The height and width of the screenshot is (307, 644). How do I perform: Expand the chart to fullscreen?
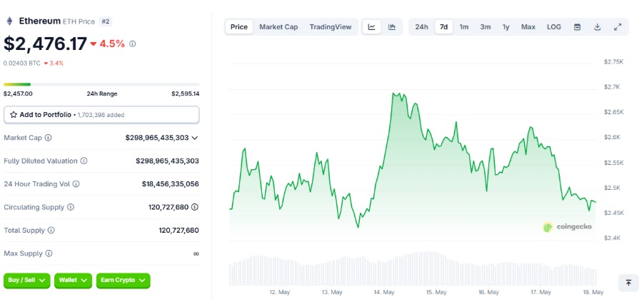pyautogui.click(x=618, y=27)
